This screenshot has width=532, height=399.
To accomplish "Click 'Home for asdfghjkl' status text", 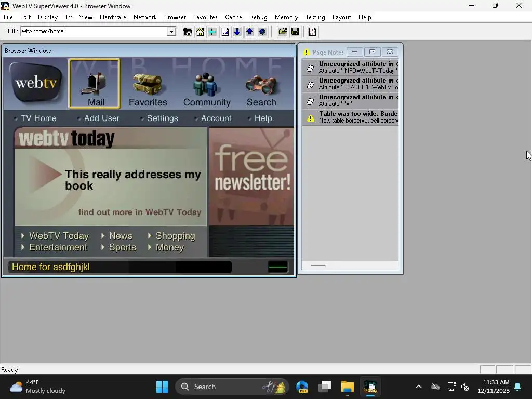I will pyautogui.click(x=51, y=267).
